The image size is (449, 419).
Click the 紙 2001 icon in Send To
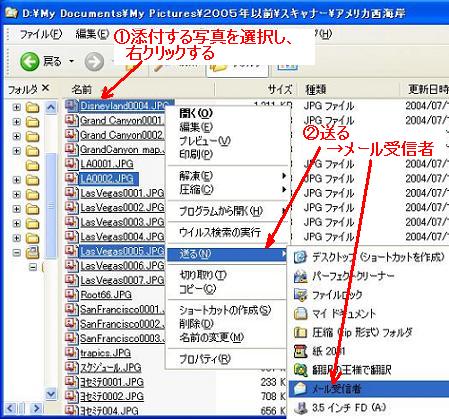pos(300,351)
